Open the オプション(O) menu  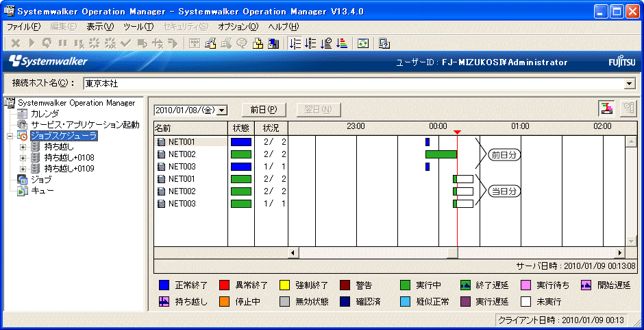(x=238, y=27)
